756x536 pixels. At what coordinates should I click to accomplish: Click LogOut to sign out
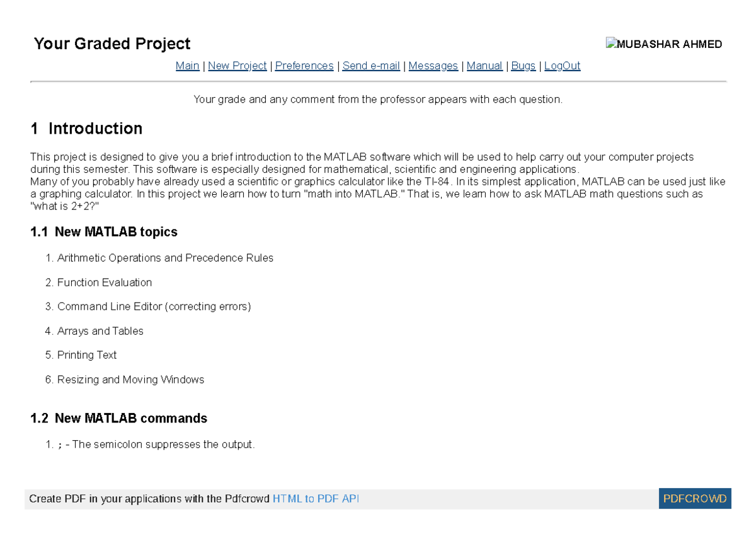point(562,66)
